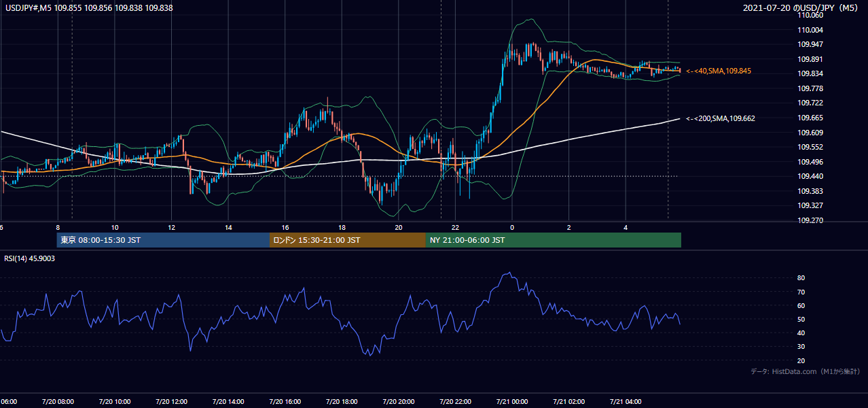Click the 7/20 10:00 bottom timestamp
Screen dimensions: 868x408
[114, 402]
